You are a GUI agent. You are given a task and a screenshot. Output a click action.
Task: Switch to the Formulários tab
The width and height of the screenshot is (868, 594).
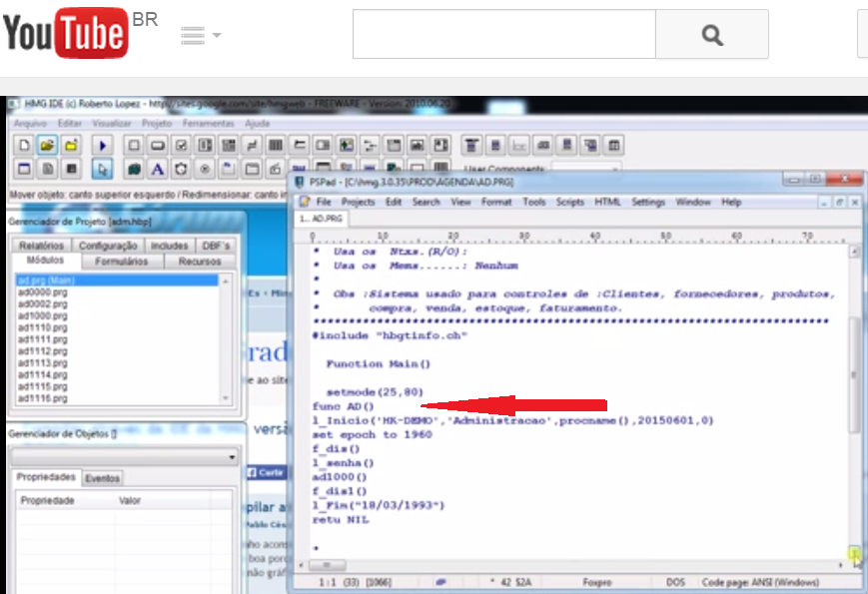121,261
